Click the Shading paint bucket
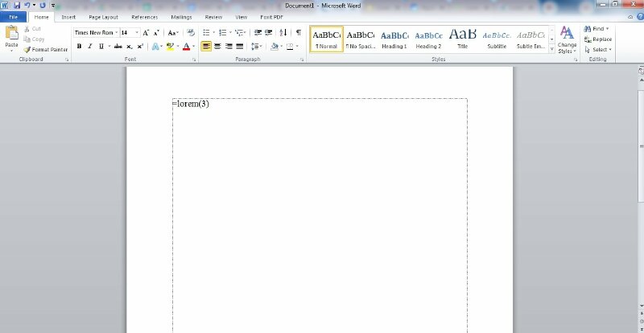The width and height of the screenshot is (644, 333). 275,47
